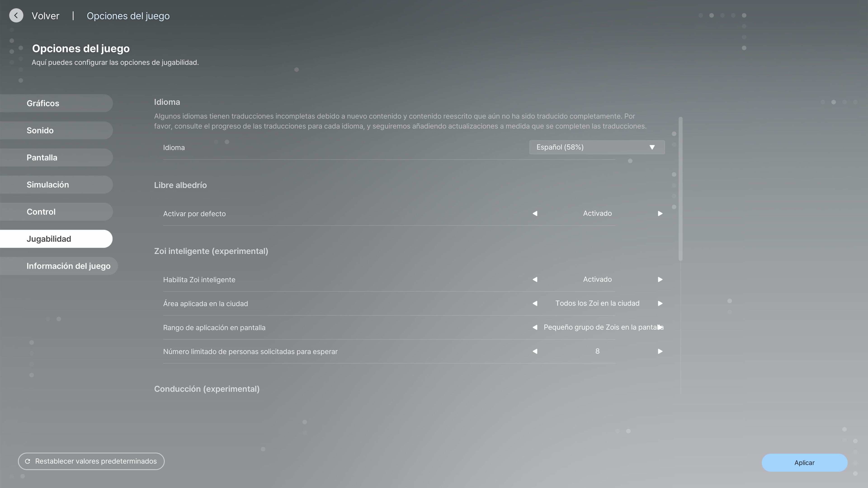Click the vertical settings scrollbar thumb
Image resolution: width=868 pixels, height=488 pixels.
tap(680, 189)
